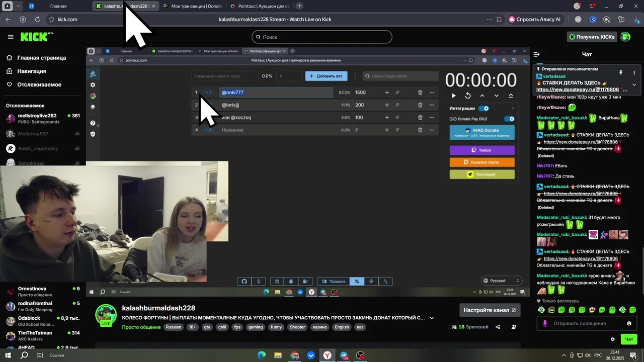The width and height of the screenshot is (644, 362).
Task: Open user avatar menu on Kick
Action: pos(625,37)
